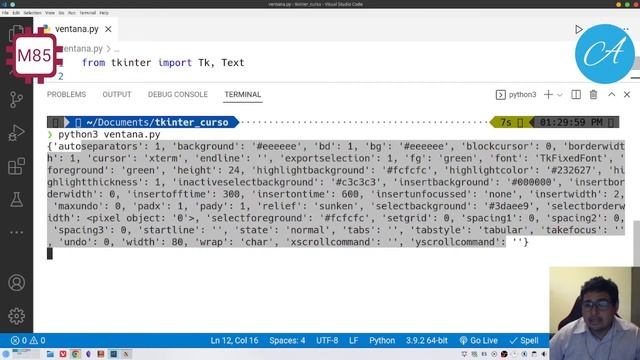Maximize the panel with the up chevron
The width and height of the screenshot is (640, 360).
[611, 94]
